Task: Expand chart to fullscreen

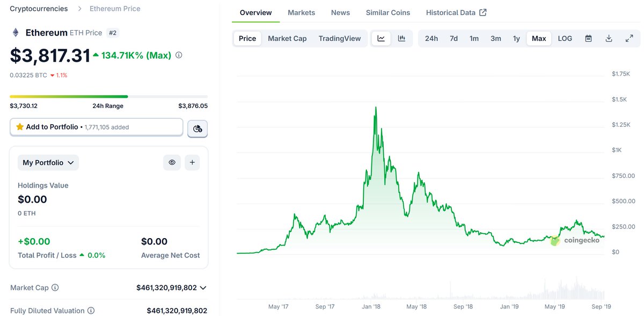Action: pos(630,38)
